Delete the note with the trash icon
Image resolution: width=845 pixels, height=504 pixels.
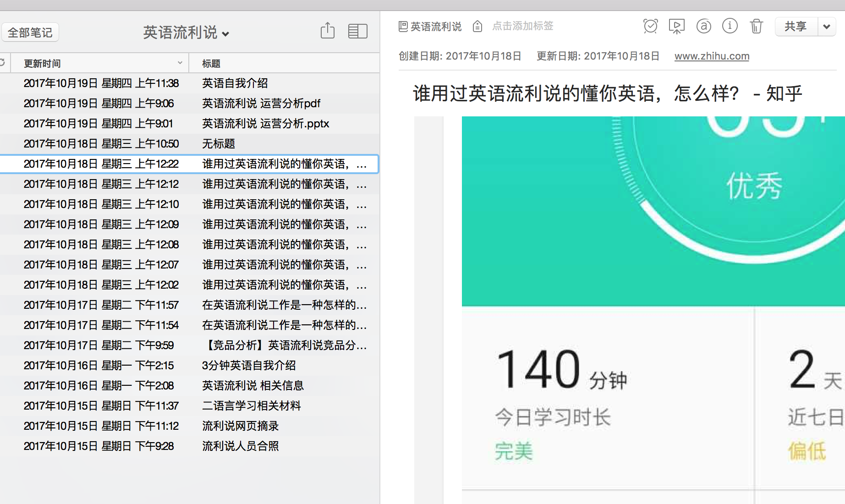pyautogui.click(x=756, y=26)
